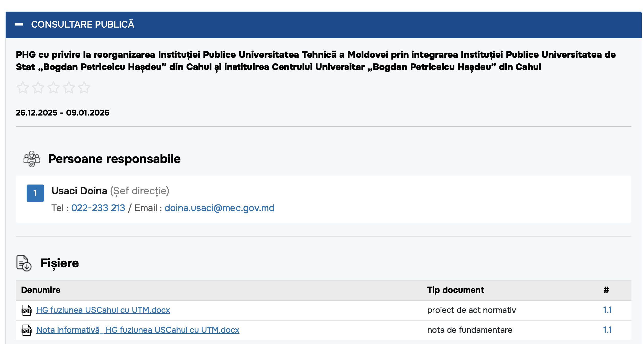Click the Tip document column header

coord(455,290)
